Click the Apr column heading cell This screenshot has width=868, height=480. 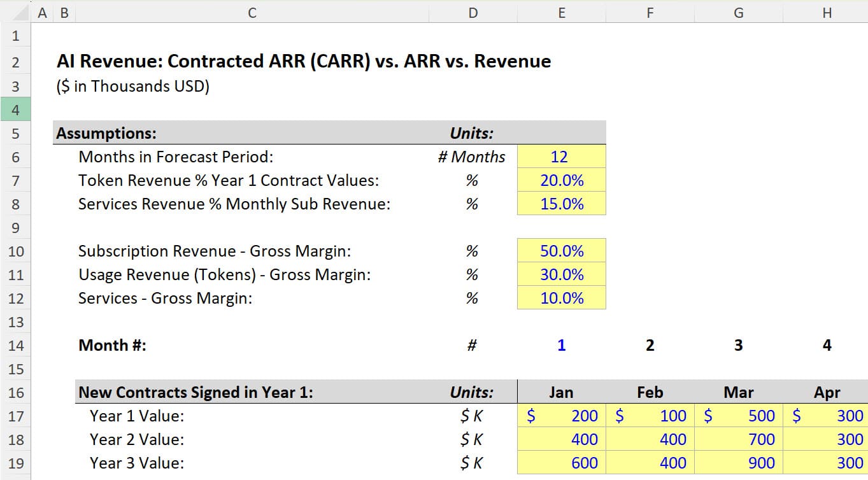827,392
